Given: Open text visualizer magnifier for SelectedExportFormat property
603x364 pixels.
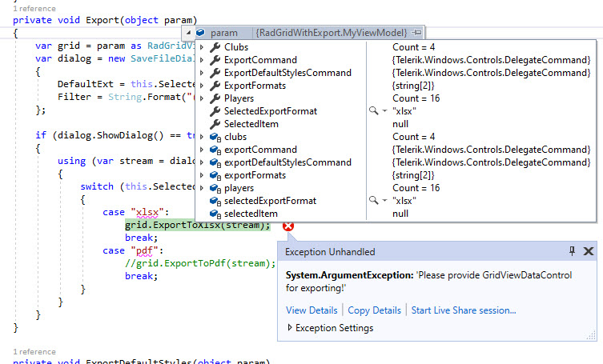Looking at the screenshot, I should click(x=373, y=110).
